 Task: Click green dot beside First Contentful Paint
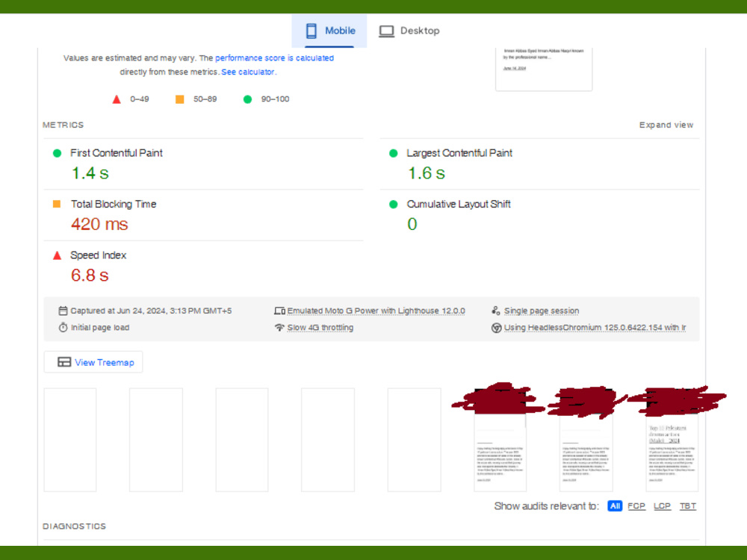pyautogui.click(x=58, y=153)
